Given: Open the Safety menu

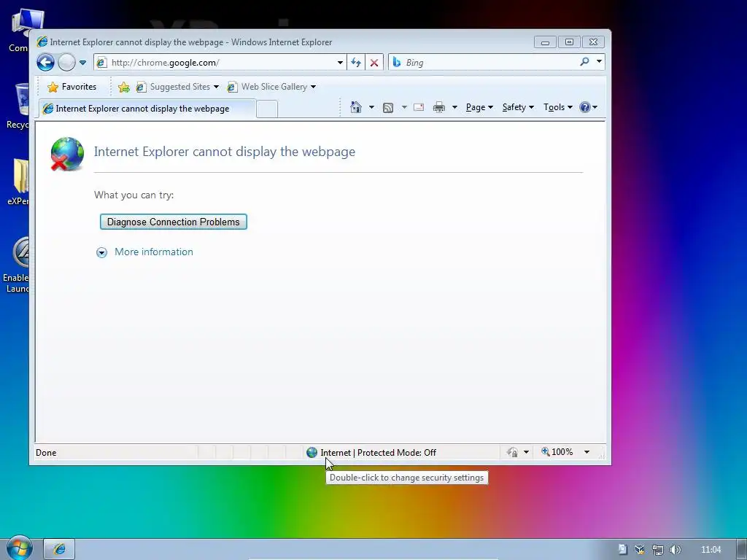Looking at the screenshot, I should (518, 107).
